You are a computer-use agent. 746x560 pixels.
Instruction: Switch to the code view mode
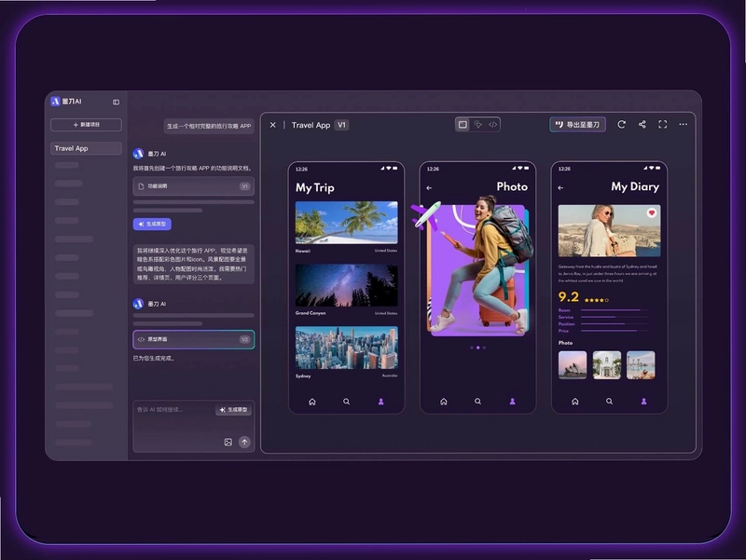point(493,125)
